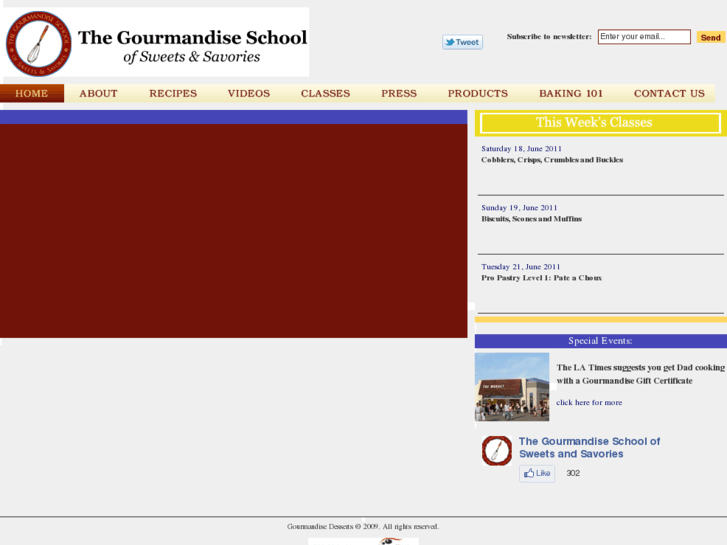This screenshot has height=545, width=727.
Task: Open Gourmandise School Facebook page title
Action: pos(589,448)
